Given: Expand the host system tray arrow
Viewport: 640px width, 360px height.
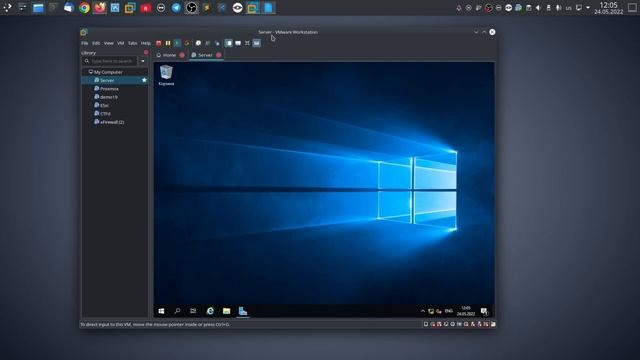Looking at the screenshot, I should (588, 8).
